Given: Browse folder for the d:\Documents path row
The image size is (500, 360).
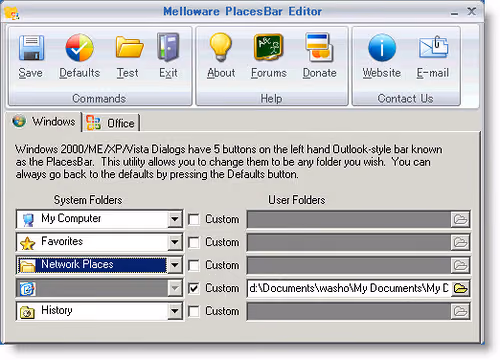Looking at the screenshot, I should point(461,288).
